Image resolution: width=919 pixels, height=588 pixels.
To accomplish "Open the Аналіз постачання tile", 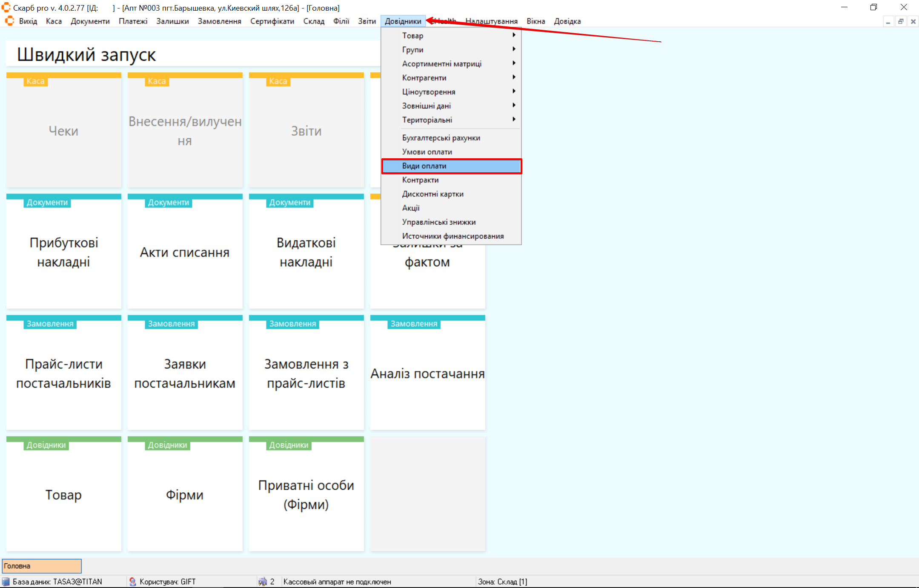I will pyautogui.click(x=427, y=373).
